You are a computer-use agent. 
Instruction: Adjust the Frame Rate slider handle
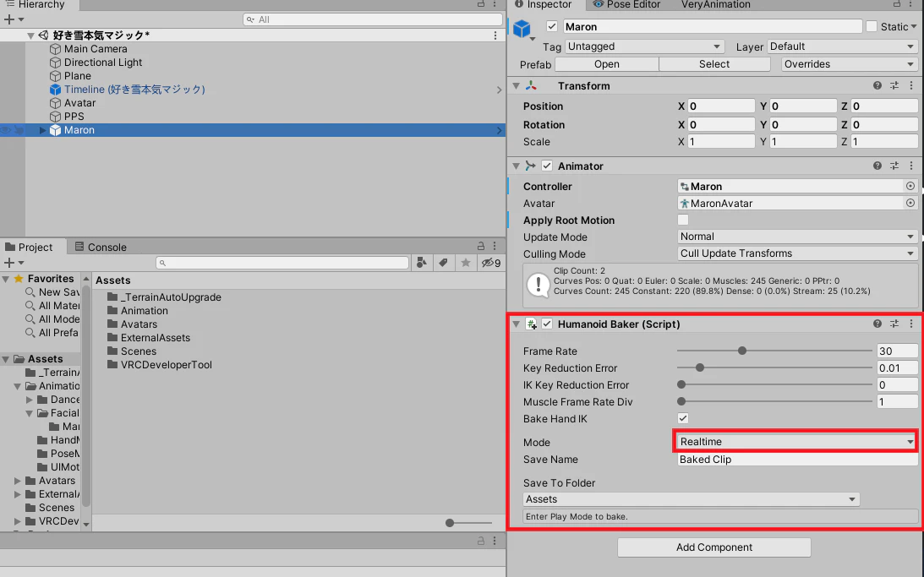click(742, 351)
